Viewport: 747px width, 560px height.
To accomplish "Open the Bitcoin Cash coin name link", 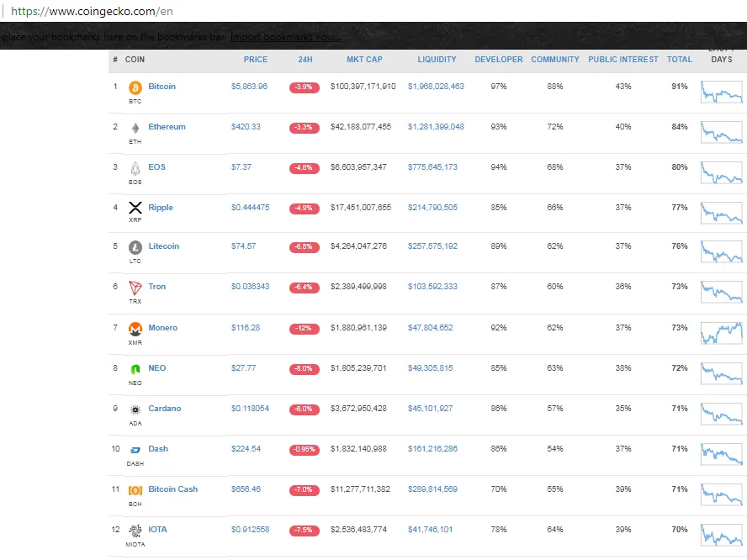I will (172, 489).
